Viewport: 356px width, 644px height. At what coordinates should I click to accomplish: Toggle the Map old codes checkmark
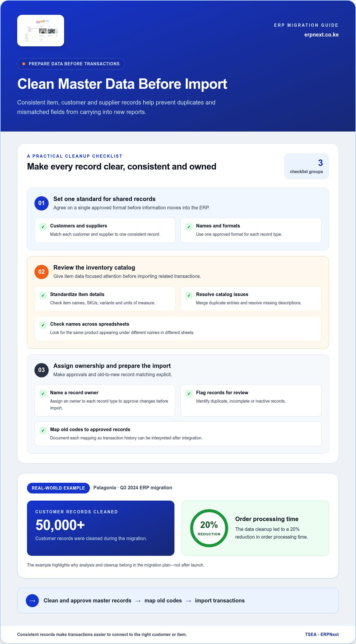(43, 431)
